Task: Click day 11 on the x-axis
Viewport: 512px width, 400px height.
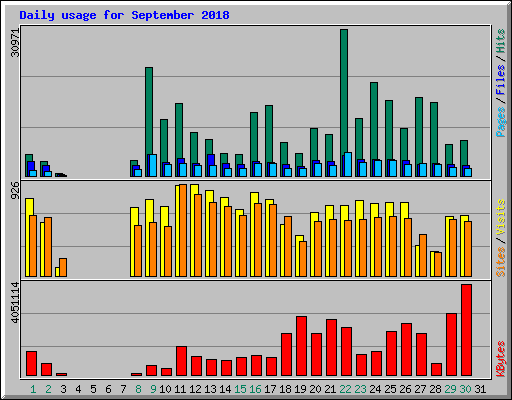Action: coord(180,389)
